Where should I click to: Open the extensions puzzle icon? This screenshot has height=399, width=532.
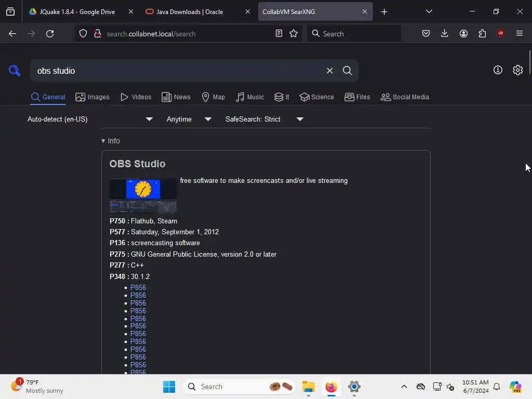click(482, 34)
